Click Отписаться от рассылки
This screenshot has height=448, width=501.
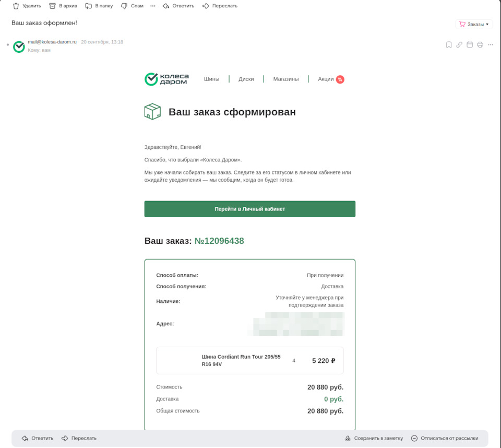click(x=445, y=438)
